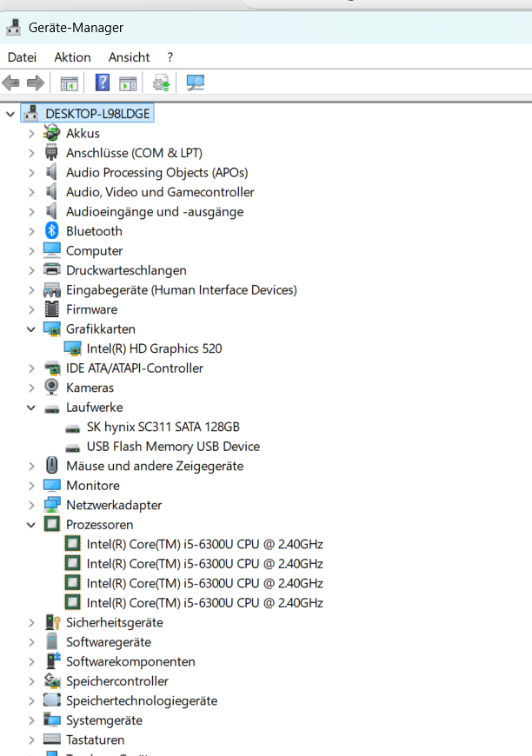Expand the Akkus category
Image resolution: width=532 pixels, height=756 pixels.
[31, 133]
